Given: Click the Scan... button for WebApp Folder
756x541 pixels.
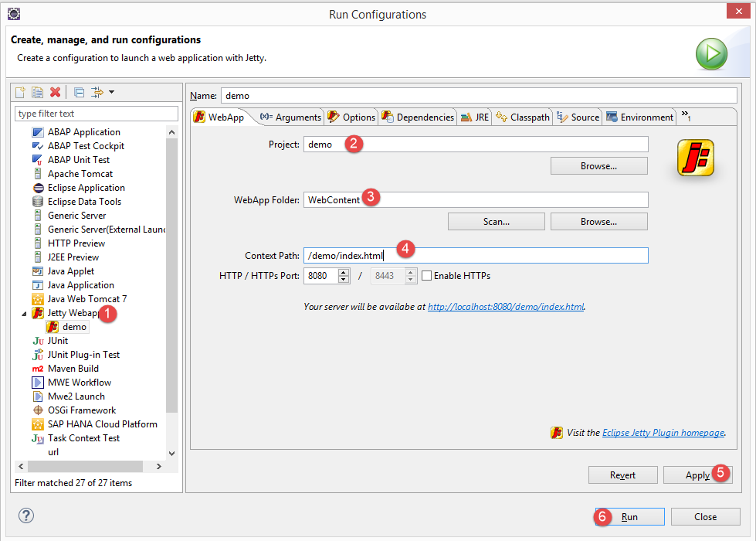Looking at the screenshot, I should [x=496, y=222].
